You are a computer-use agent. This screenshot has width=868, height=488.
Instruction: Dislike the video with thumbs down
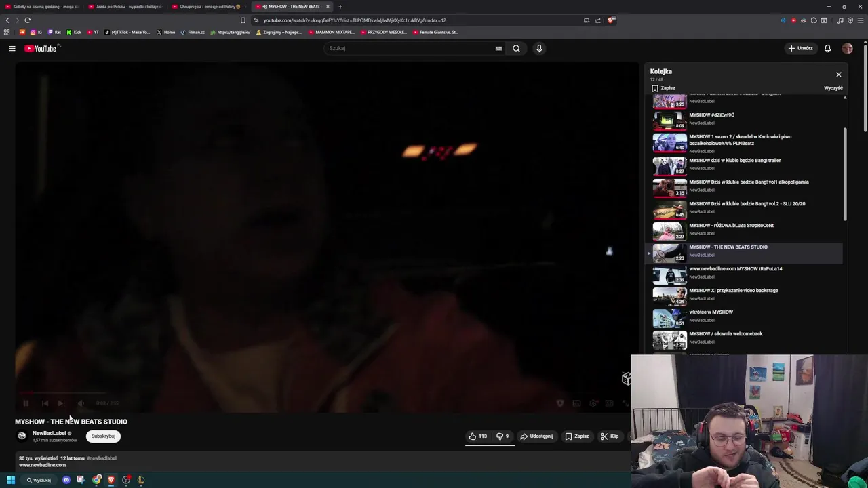tap(502, 436)
